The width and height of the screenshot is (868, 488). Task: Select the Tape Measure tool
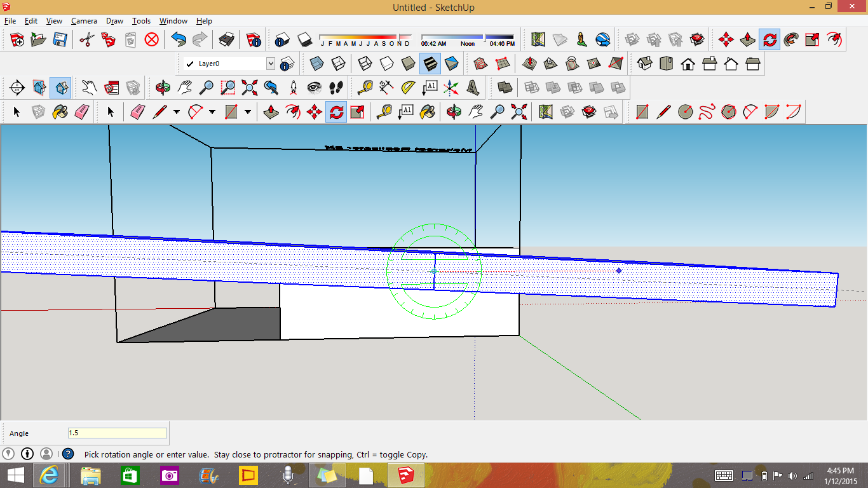tap(365, 87)
